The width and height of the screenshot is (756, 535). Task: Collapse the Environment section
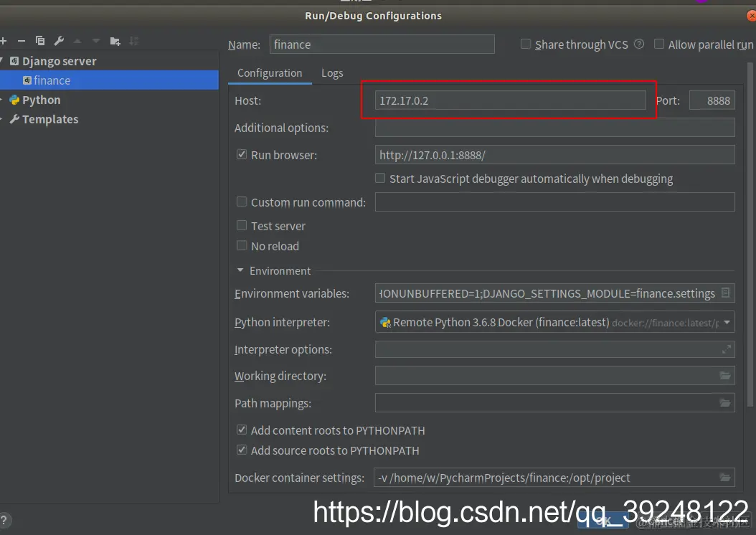click(x=240, y=270)
